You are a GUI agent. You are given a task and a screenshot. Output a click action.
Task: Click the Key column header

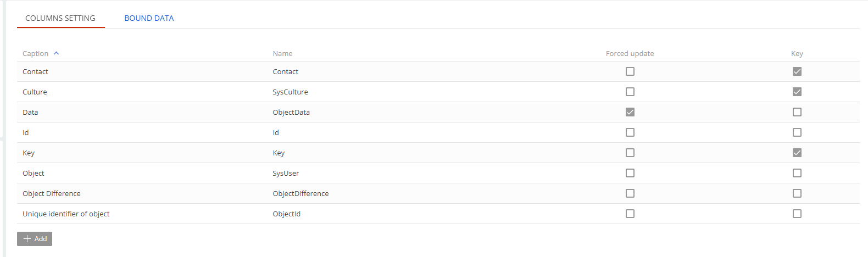click(797, 53)
